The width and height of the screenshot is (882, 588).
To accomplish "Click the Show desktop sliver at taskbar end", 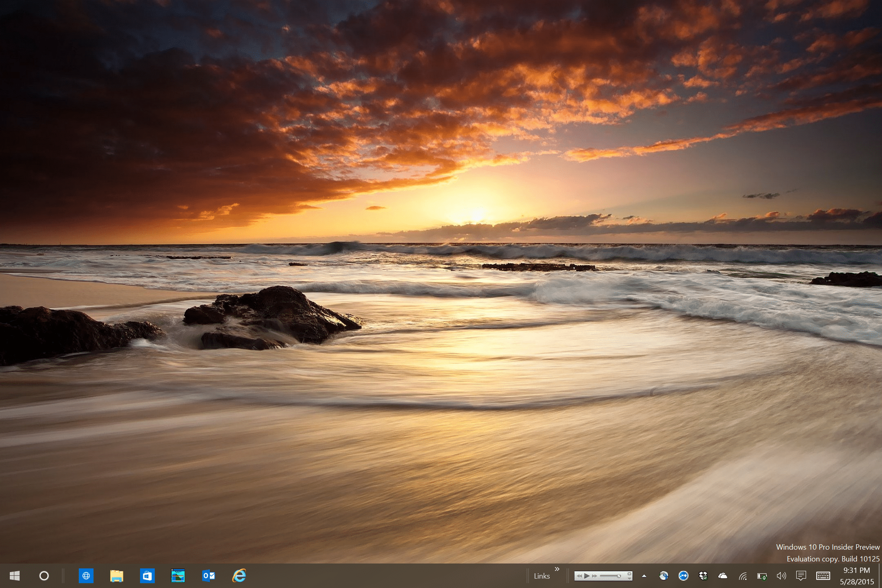I will tap(880, 576).
